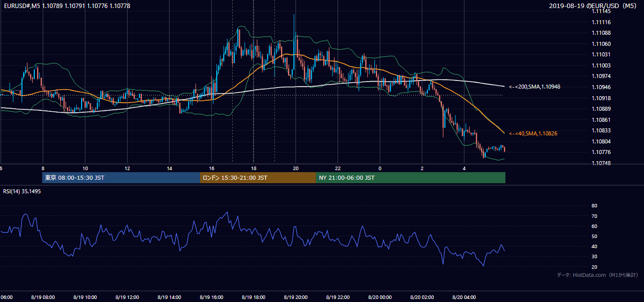Click the 1.11031 price axis label
This screenshot has height=302, width=644.
point(601,54)
